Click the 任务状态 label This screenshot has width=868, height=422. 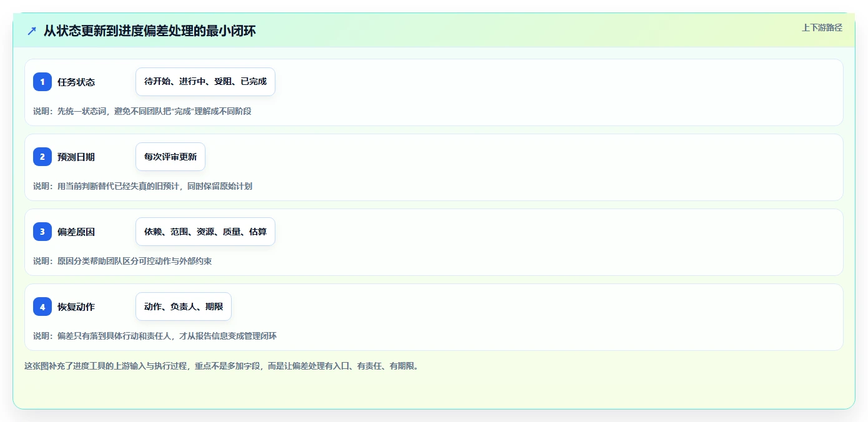click(76, 82)
